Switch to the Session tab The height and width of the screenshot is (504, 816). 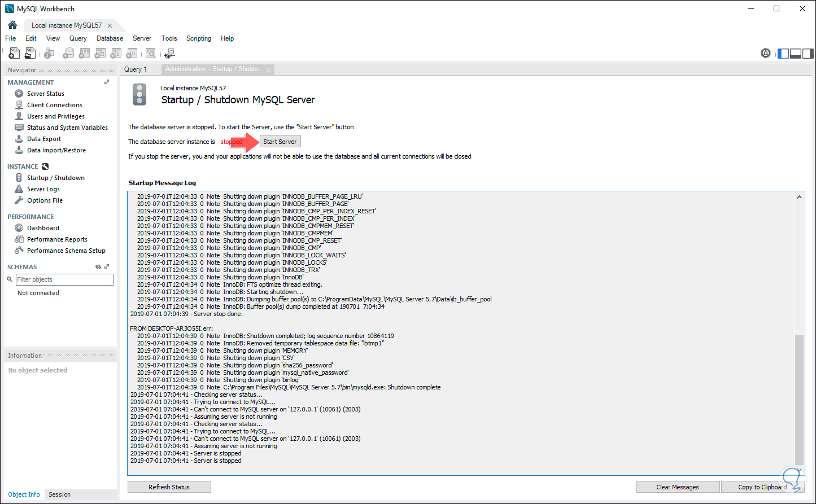click(x=59, y=494)
